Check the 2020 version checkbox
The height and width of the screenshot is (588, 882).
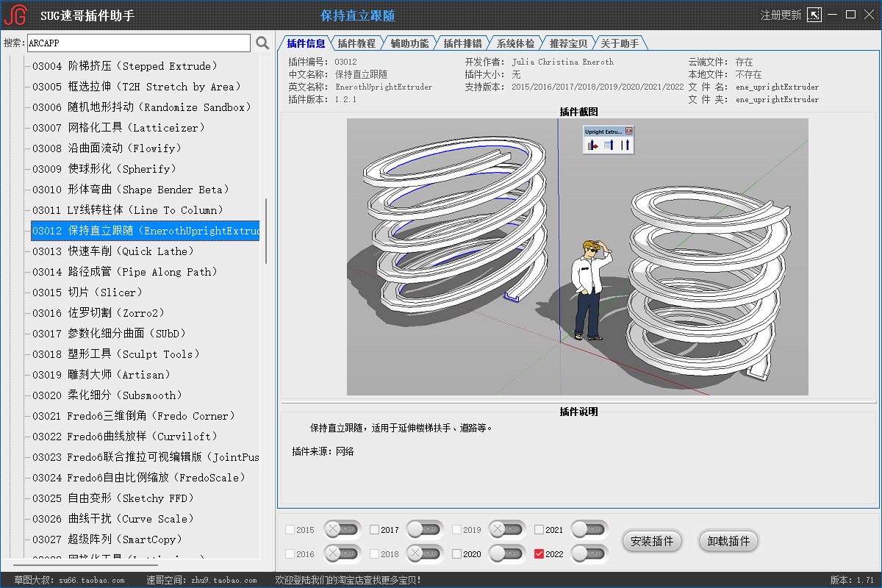(457, 554)
